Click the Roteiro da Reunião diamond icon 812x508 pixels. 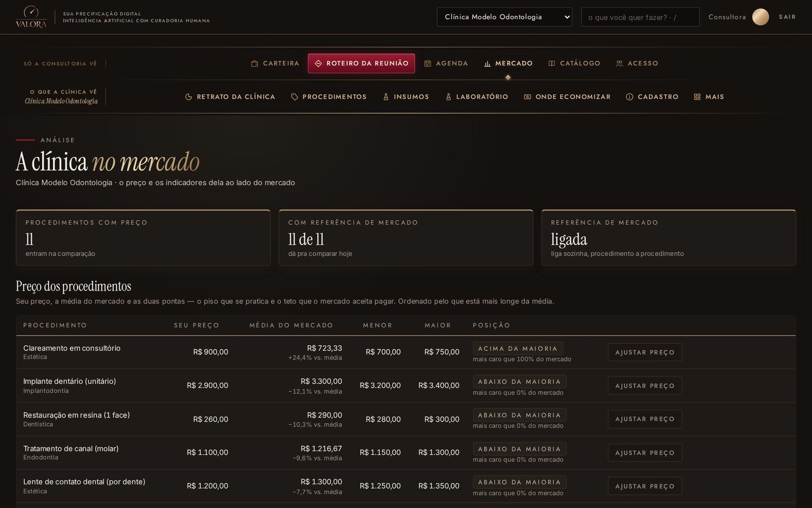318,63
